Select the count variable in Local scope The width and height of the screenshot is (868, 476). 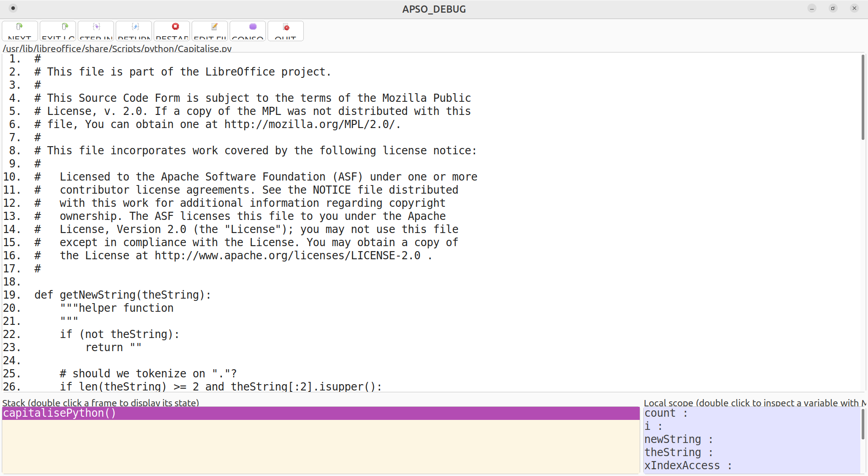tap(660, 413)
